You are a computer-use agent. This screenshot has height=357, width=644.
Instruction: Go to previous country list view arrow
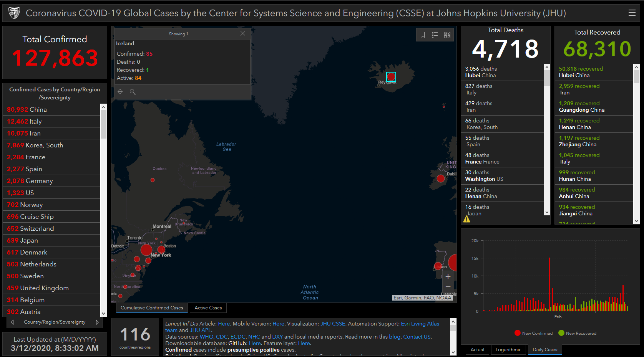point(12,322)
